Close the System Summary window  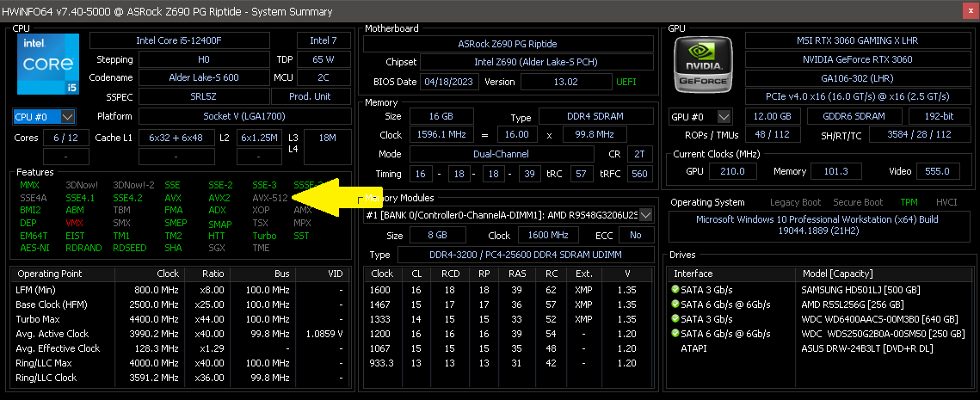click(971, 11)
